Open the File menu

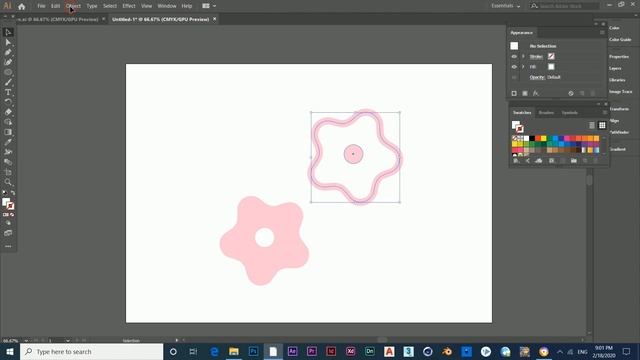[41, 6]
